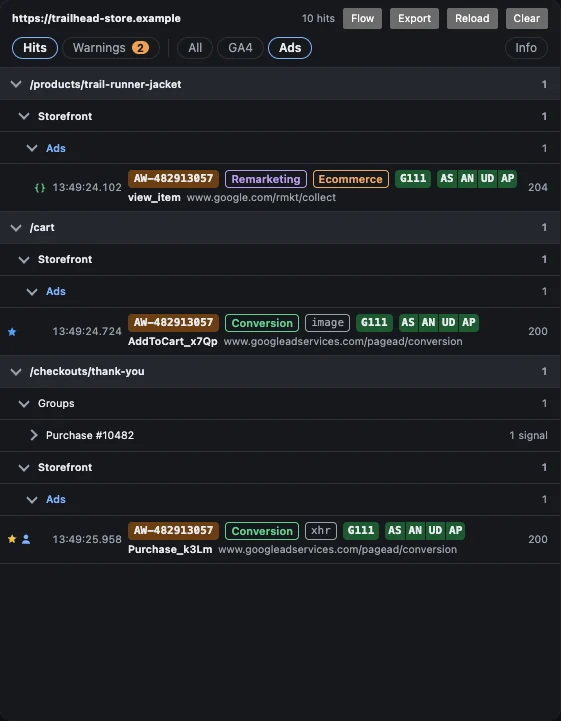Screen dimensions: 561x721
Task: Click the 204 status code
Action: (x=538, y=188)
